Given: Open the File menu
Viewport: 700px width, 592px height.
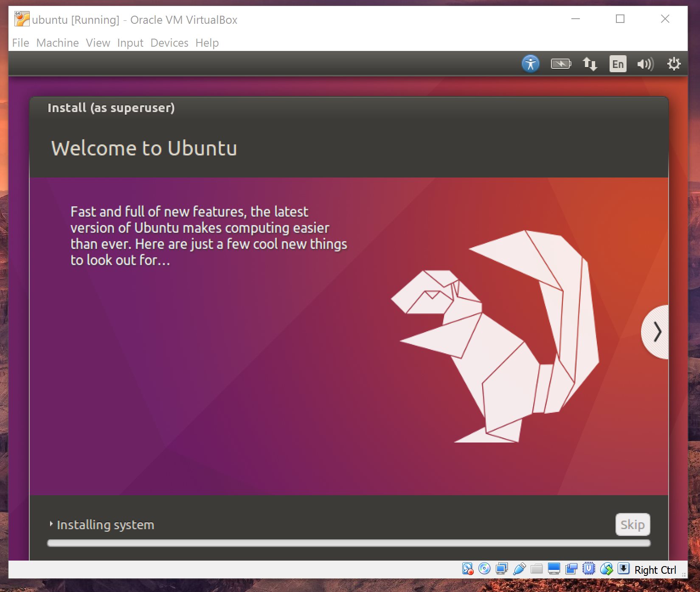Looking at the screenshot, I should point(20,43).
